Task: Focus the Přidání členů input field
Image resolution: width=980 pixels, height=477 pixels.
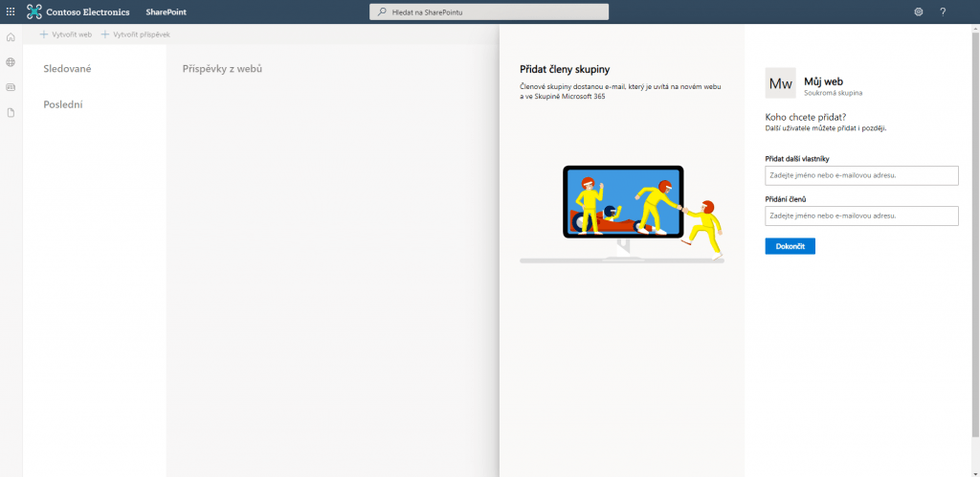Action: [x=861, y=216]
